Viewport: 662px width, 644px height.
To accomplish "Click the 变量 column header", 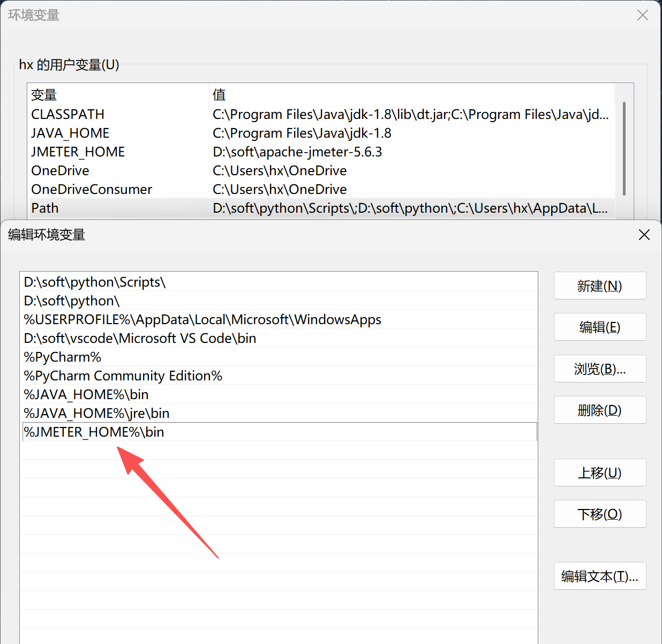I will [x=118, y=95].
